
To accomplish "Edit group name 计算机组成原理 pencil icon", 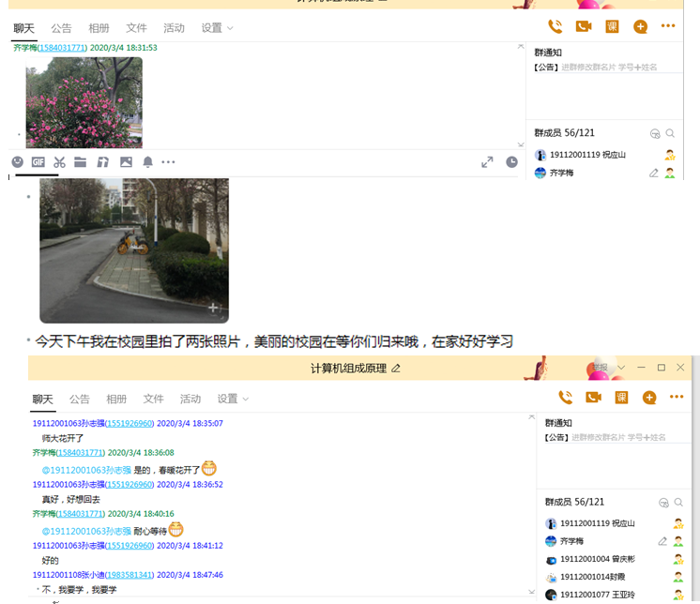I will [x=396, y=368].
